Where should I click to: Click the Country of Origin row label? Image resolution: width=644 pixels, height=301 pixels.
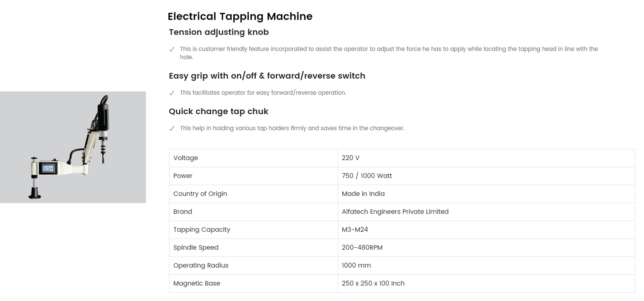click(200, 194)
